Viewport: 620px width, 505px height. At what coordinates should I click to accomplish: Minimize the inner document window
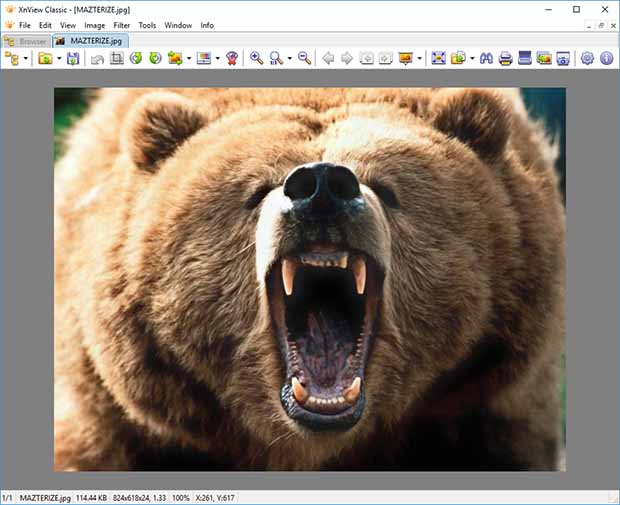[x=589, y=26]
